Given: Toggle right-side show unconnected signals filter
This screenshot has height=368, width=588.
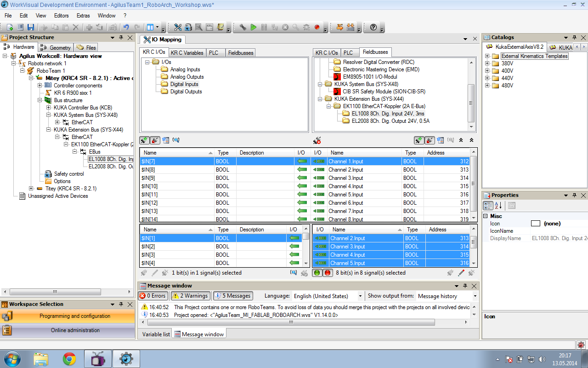Looking at the screenshot, I should pyautogui.click(x=430, y=140).
